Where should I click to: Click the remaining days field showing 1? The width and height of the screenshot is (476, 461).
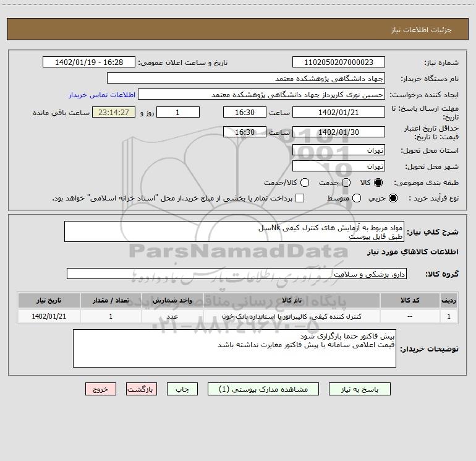[x=178, y=112]
